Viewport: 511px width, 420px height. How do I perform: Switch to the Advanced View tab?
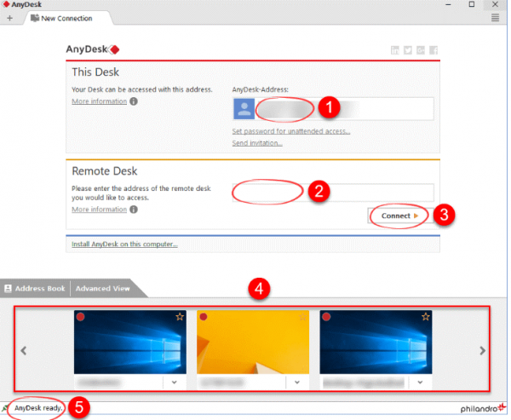pyautogui.click(x=103, y=289)
